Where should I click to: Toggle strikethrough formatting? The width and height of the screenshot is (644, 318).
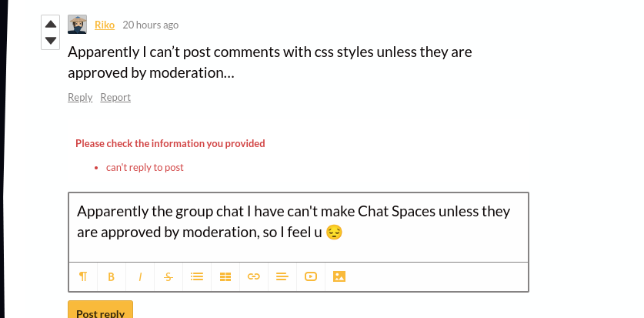click(169, 276)
